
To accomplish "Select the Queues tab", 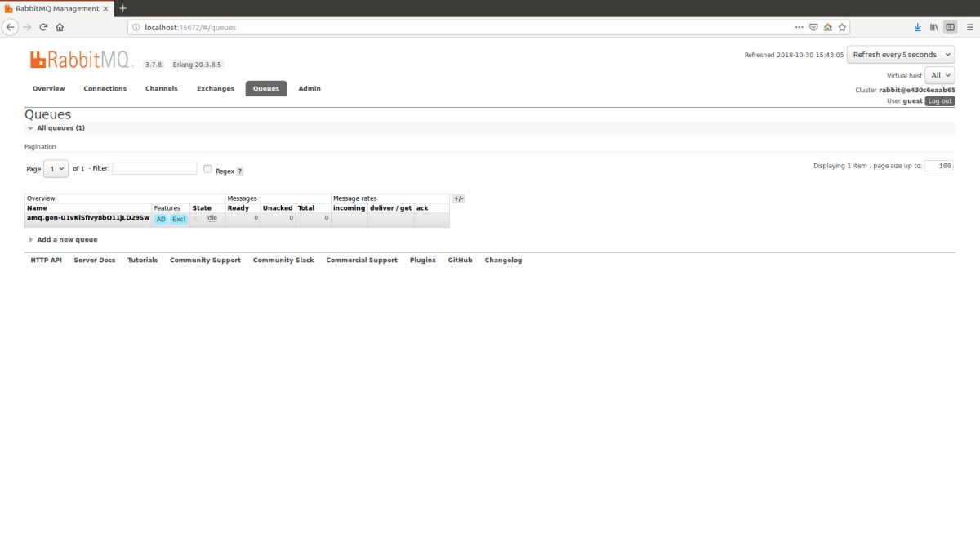I will point(266,88).
